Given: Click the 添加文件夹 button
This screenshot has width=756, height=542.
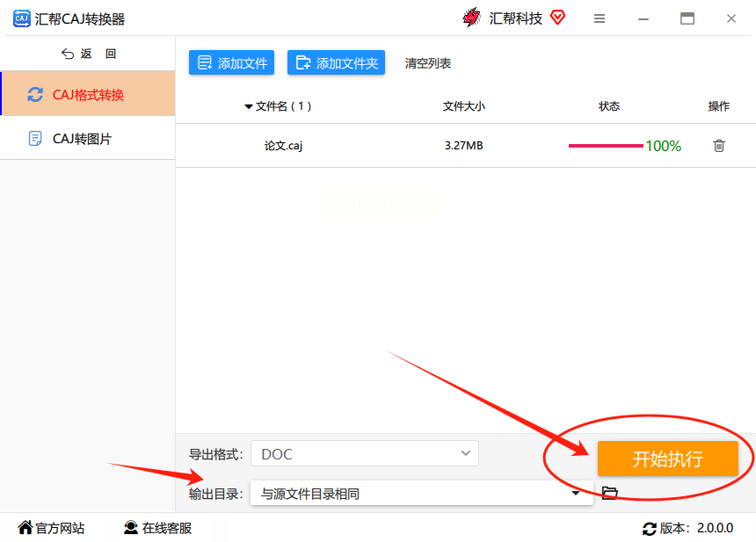Looking at the screenshot, I should [336, 62].
